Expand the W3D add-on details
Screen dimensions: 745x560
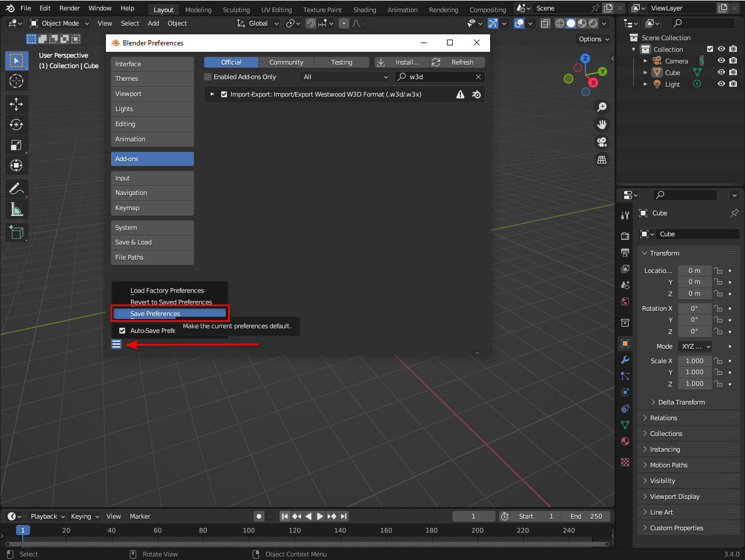(x=212, y=94)
